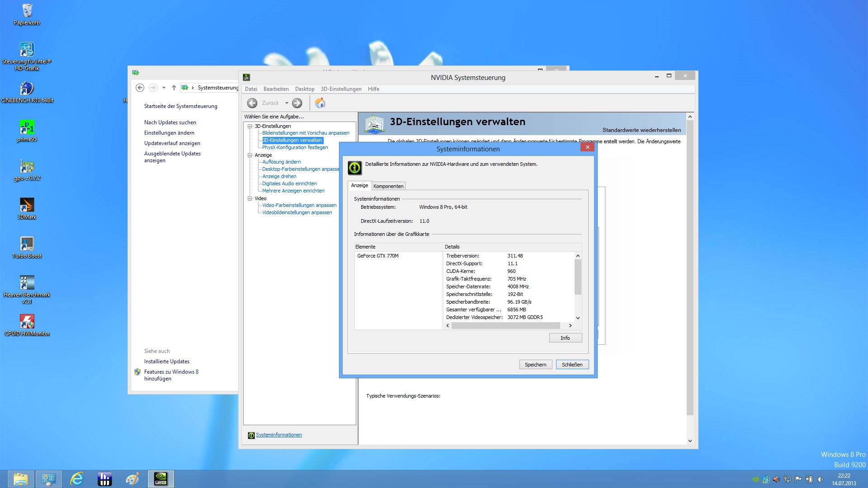Open the network tray icon
This screenshot has height=488, width=868.
point(788,479)
